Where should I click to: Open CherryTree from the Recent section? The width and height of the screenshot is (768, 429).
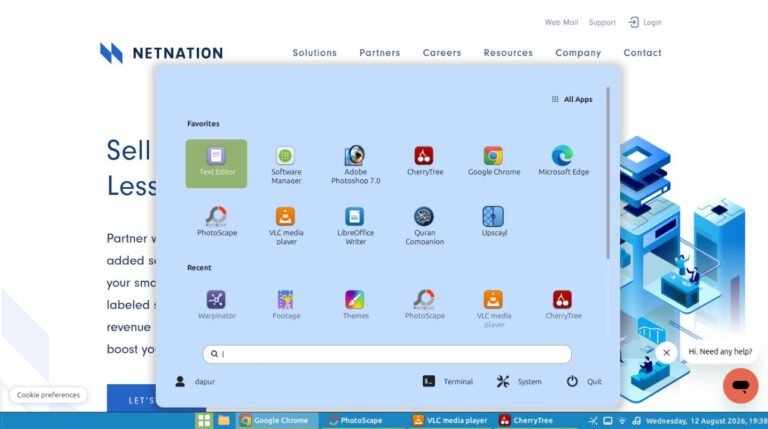pos(563,305)
